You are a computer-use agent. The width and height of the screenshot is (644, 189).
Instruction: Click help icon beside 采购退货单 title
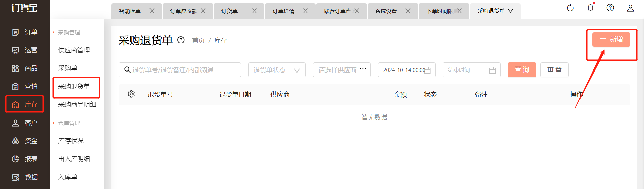(x=181, y=40)
